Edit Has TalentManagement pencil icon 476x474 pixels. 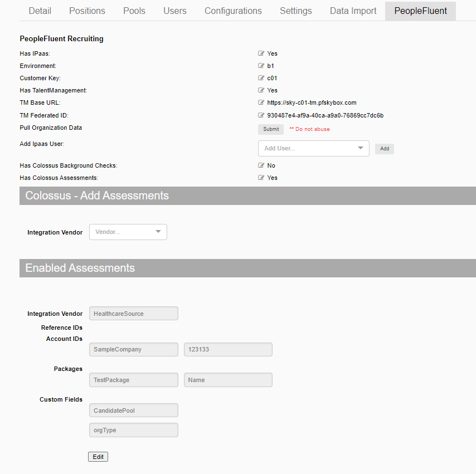pos(261,90)
